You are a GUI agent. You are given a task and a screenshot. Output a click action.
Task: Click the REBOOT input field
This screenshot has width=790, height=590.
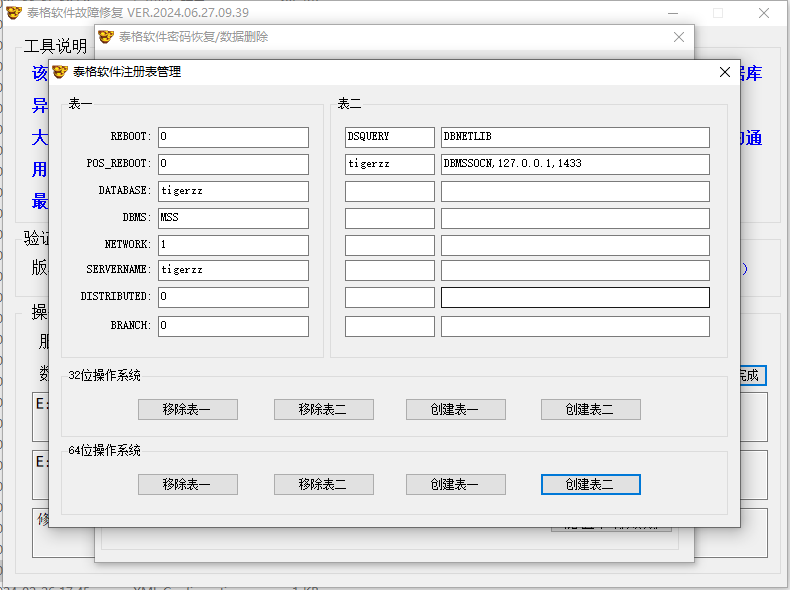point(232,137)
